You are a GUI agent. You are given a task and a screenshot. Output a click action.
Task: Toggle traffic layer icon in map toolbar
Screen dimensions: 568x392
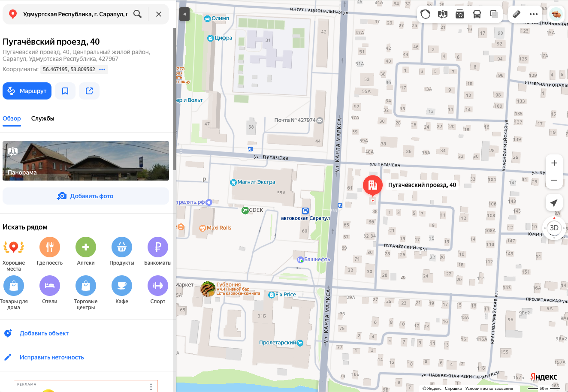[426, 14]
